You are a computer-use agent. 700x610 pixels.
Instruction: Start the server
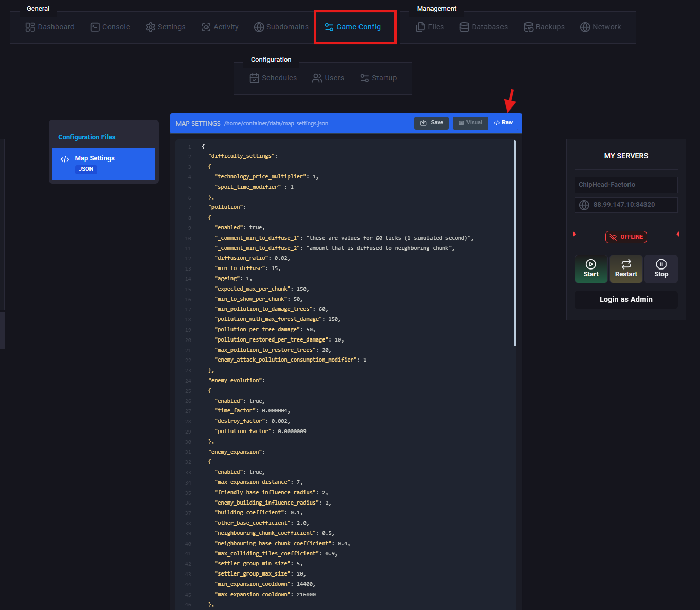point(591,269)
